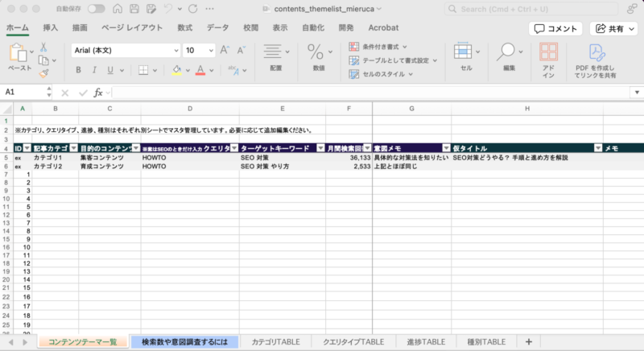Viewport: 644px width, 351px height.
Task: Toggle the AutoSave switch
Action: 96,9
